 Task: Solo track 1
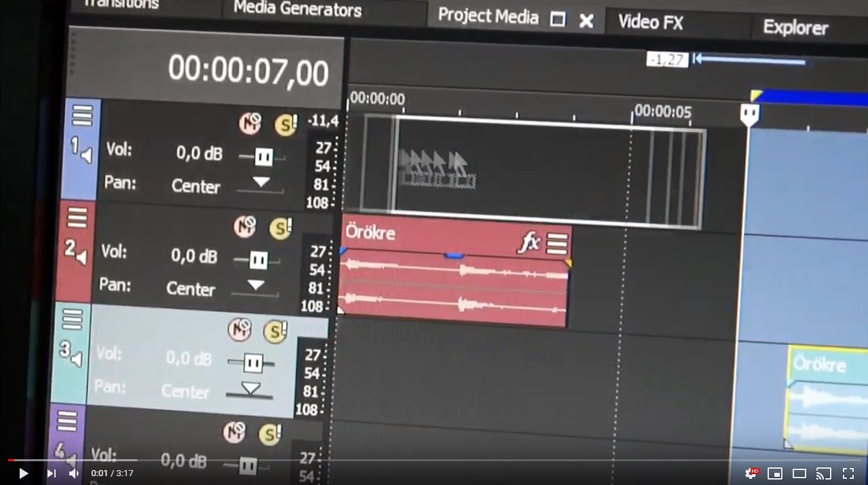pos(286,125)
